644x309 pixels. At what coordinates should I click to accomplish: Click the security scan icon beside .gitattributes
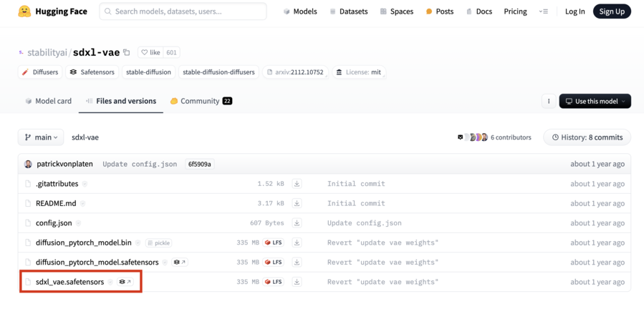[x=85, y=184]
